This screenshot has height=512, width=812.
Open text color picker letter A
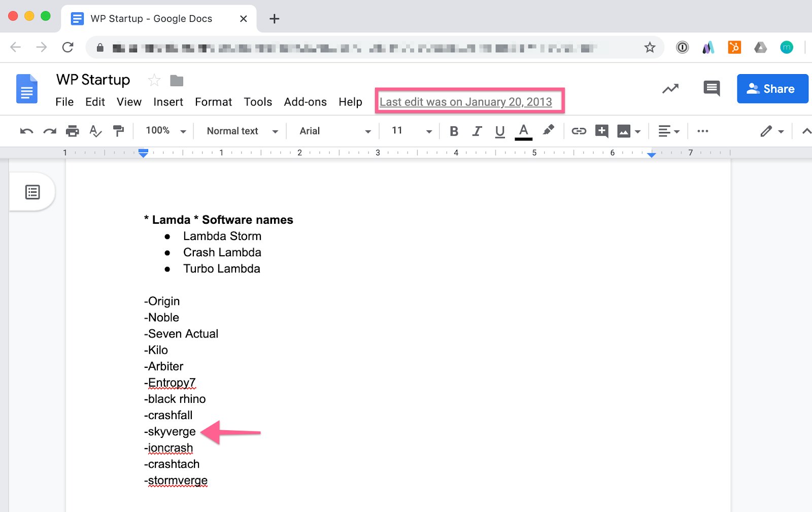click(x=524, y=131)
